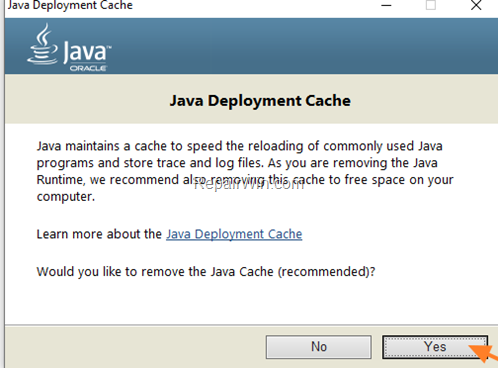The height and width of the screenshot is (368, 498).
Task: Click the Yes button to remove cache
Action: coord(435,347)
